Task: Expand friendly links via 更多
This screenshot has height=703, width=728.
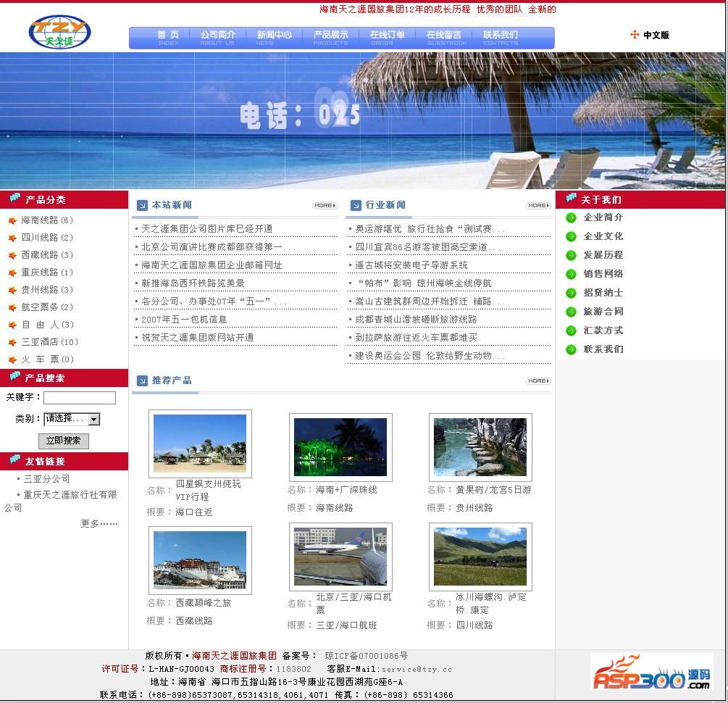Action: tap(99, 523)
